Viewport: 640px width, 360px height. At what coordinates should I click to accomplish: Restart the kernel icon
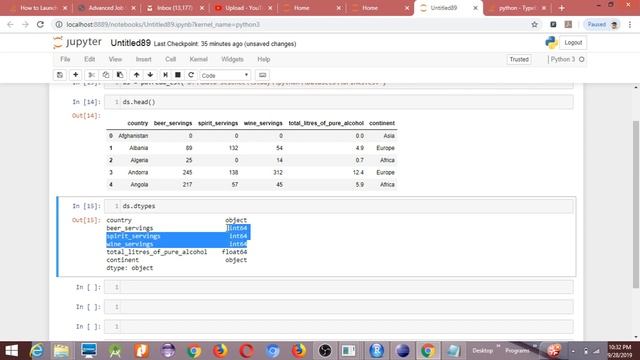pos(191,75)
